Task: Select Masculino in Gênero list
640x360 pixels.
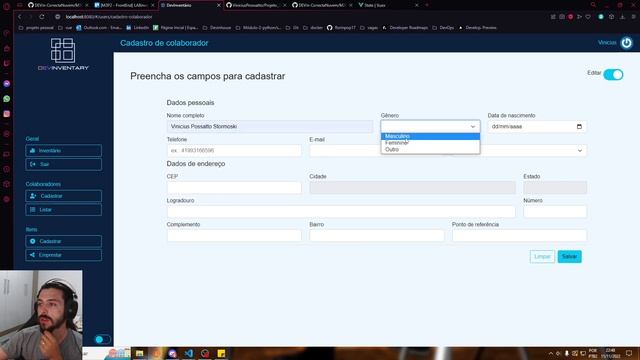Action: pyautogui.click(x=430, y=136)
